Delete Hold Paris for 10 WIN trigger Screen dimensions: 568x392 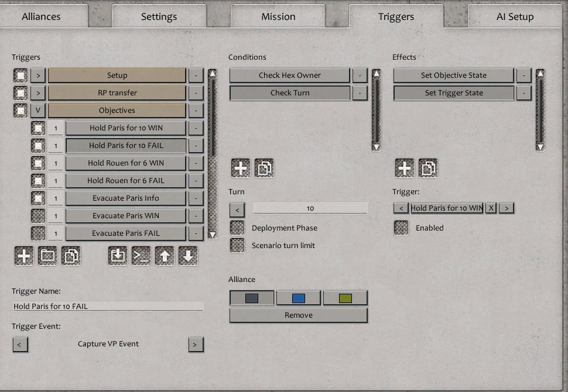coord(196,128)
